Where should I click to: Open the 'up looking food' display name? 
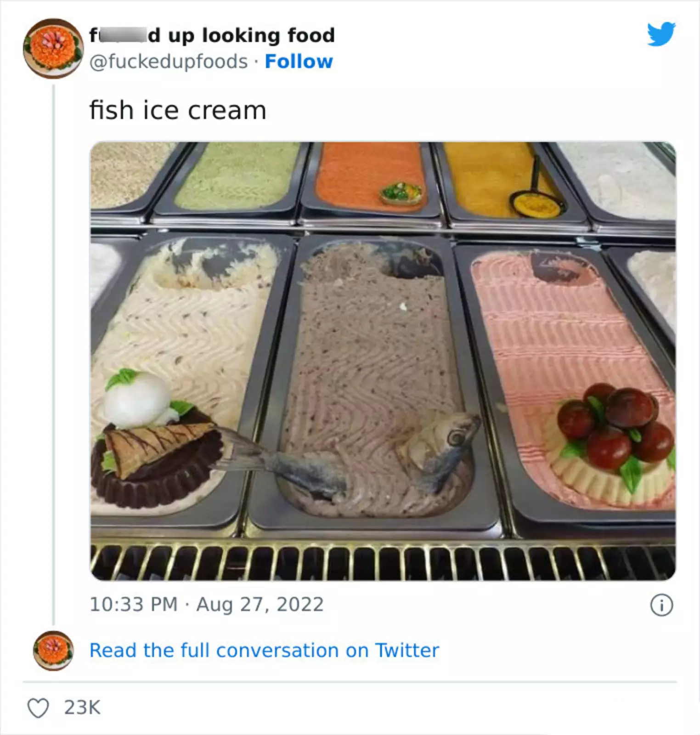click(x=212, y=35)
